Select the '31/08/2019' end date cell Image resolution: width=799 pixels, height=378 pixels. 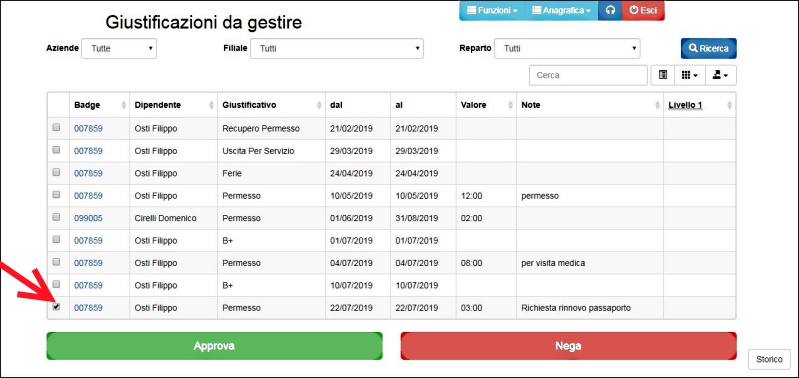coord(423,218)
